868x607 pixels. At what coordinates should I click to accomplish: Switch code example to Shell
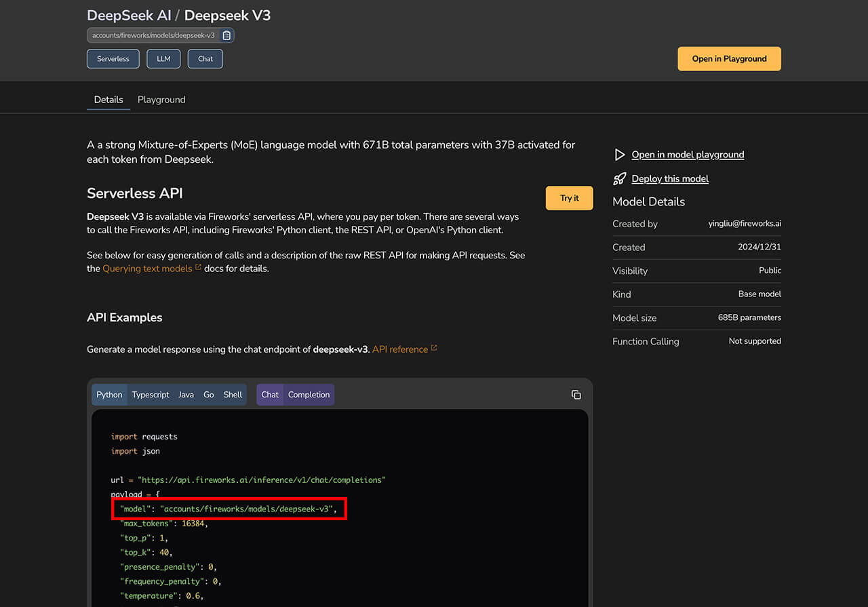[233, 395]
